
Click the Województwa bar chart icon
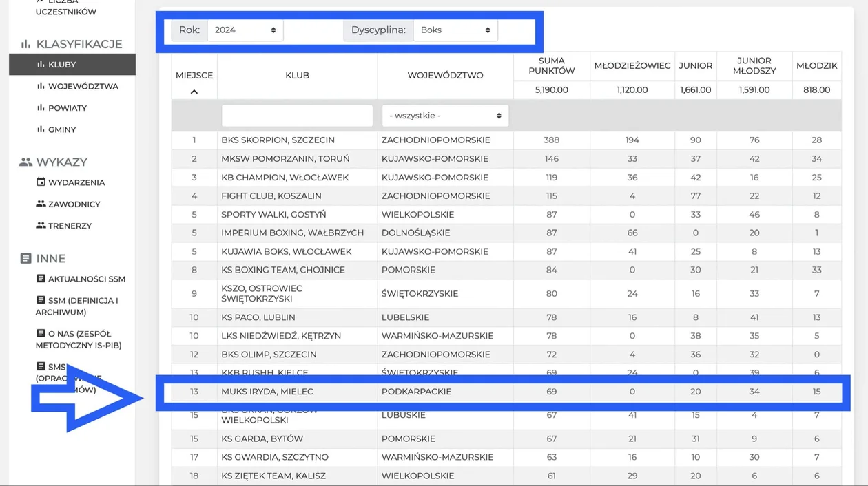[41, 86]
